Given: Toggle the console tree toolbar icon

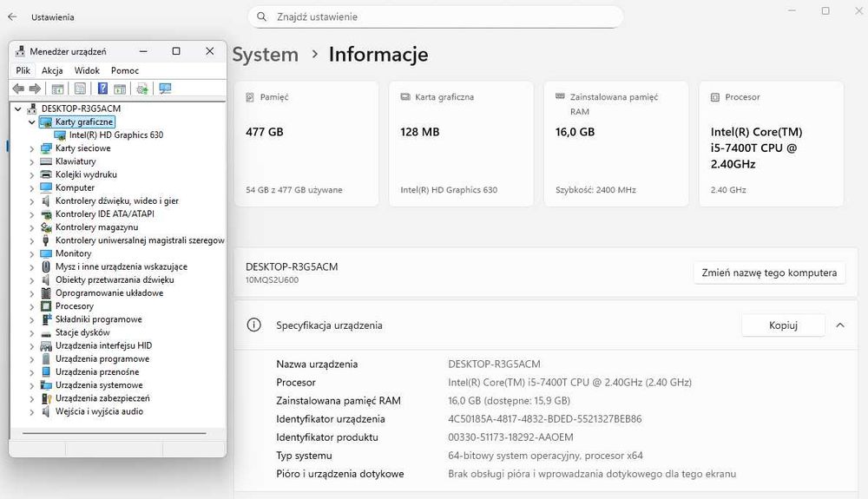Looking at the screenshot, I should coord(57,89).
